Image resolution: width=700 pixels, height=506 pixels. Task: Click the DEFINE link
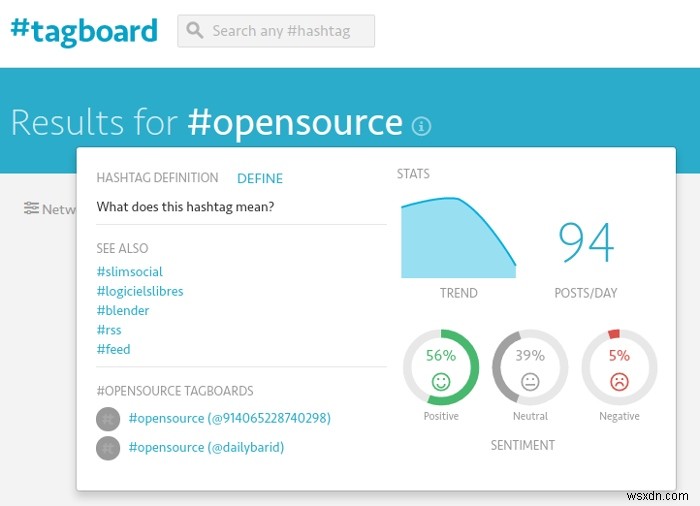tap(260, 179)
